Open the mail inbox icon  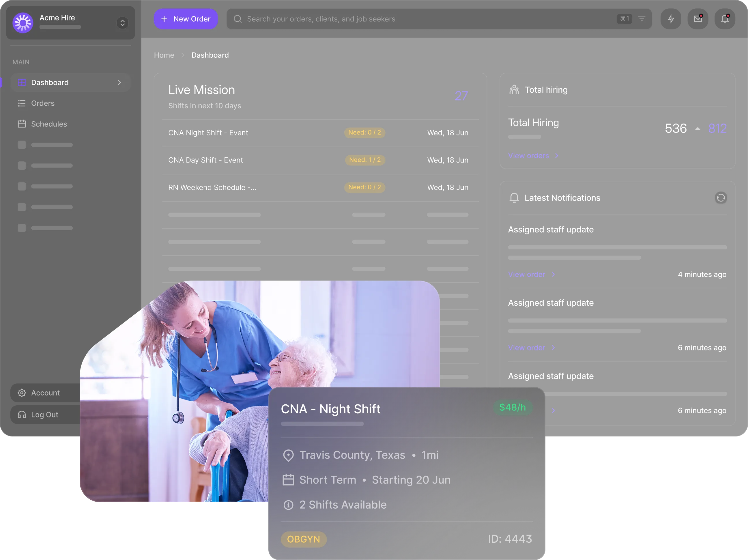pyautogui.click(x=698, y=19)
